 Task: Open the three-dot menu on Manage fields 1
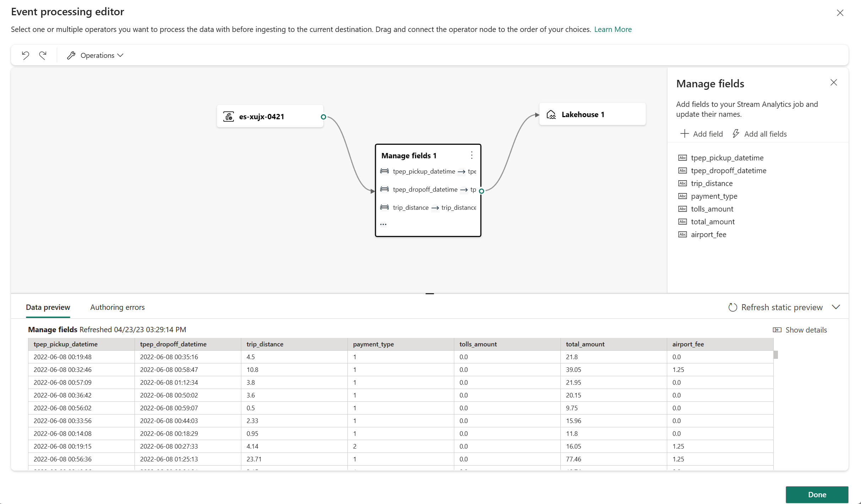pos(472,155)
